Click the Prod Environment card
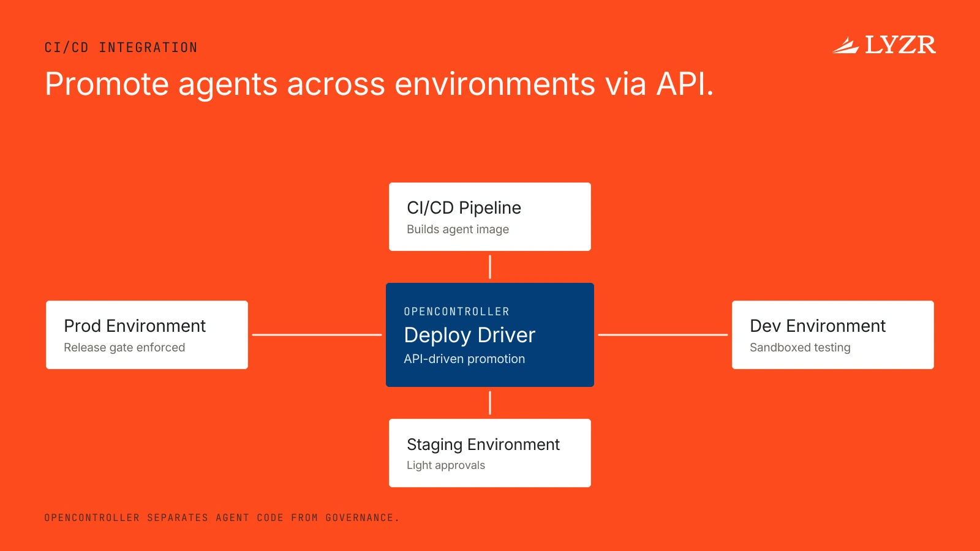Image resolution: width=980 pixels, height=551 pixels. pyautogui.click(x=147, y=335)
